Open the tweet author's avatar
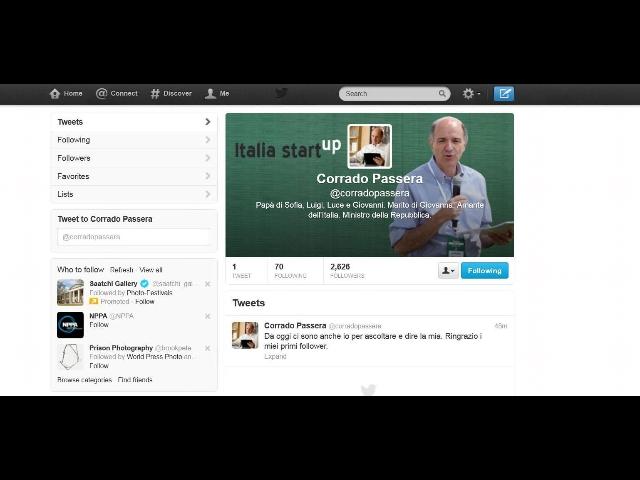Viewport: 640px width, 480px height. tap(245, 335)
